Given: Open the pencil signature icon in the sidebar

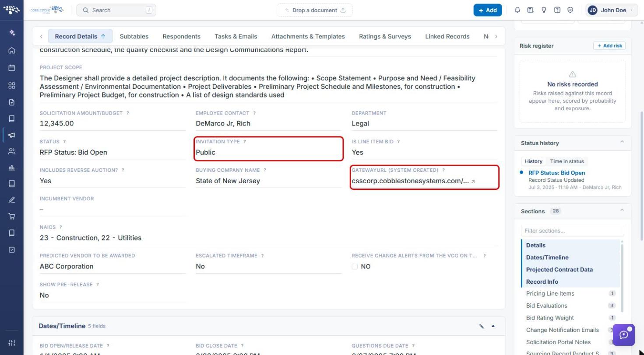Looking at the screenshot, I should 12,200.
